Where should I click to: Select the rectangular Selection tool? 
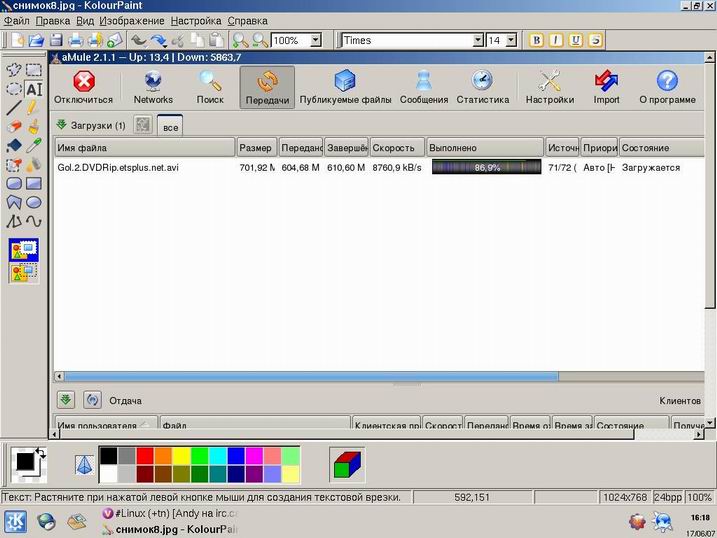tap(34, 70)
